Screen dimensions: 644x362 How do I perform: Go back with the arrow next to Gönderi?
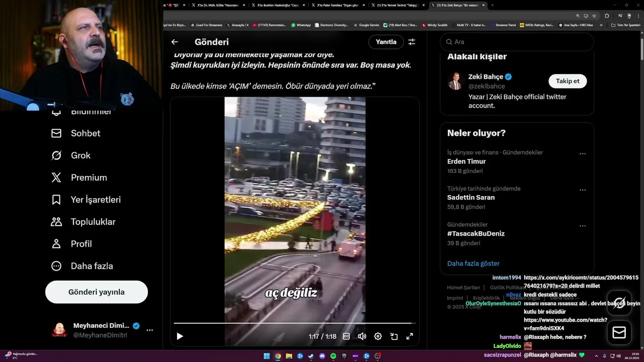[175, 42]
